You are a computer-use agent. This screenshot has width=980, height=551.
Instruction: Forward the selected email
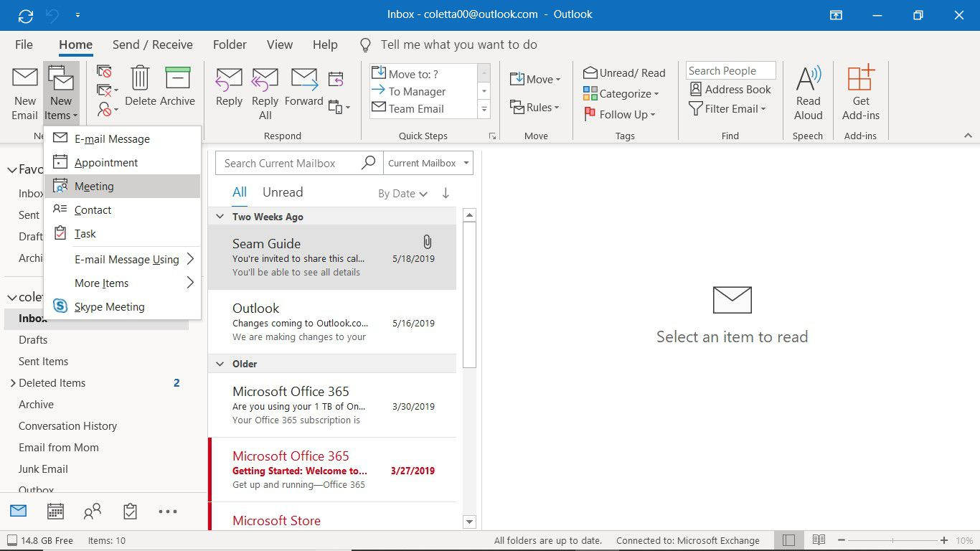303,87
